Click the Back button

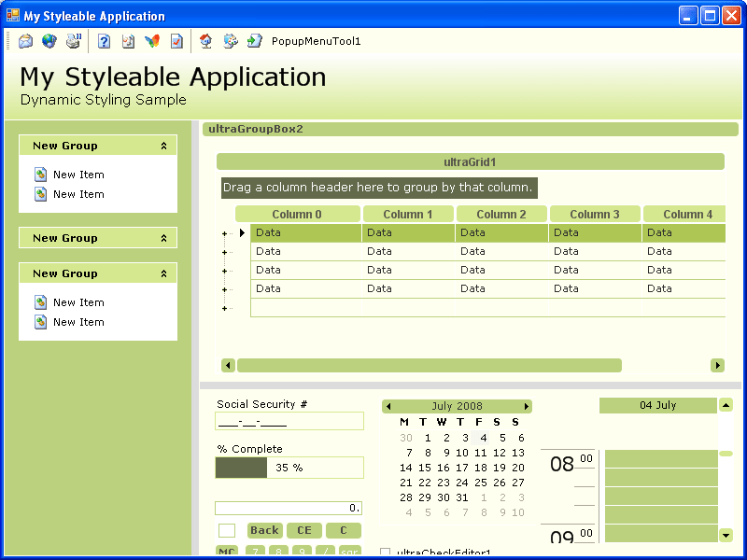coord(264,529)
